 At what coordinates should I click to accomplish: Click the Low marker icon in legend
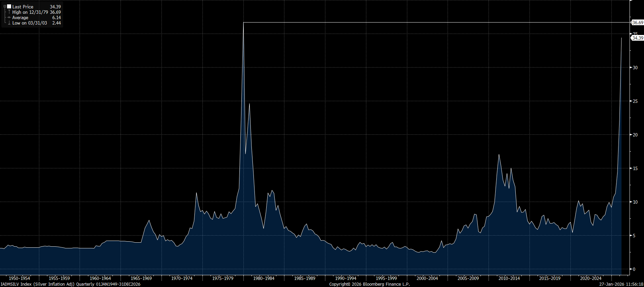(9, 23)
